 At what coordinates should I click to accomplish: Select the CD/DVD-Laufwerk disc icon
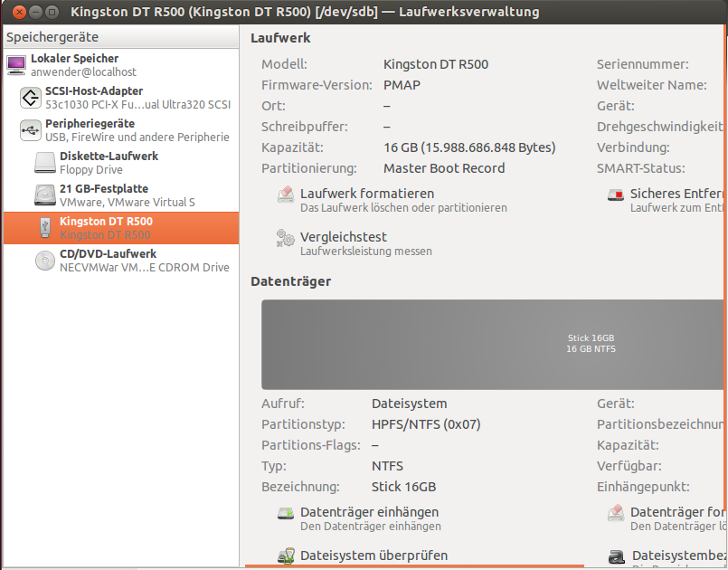[x=45, y=261]
